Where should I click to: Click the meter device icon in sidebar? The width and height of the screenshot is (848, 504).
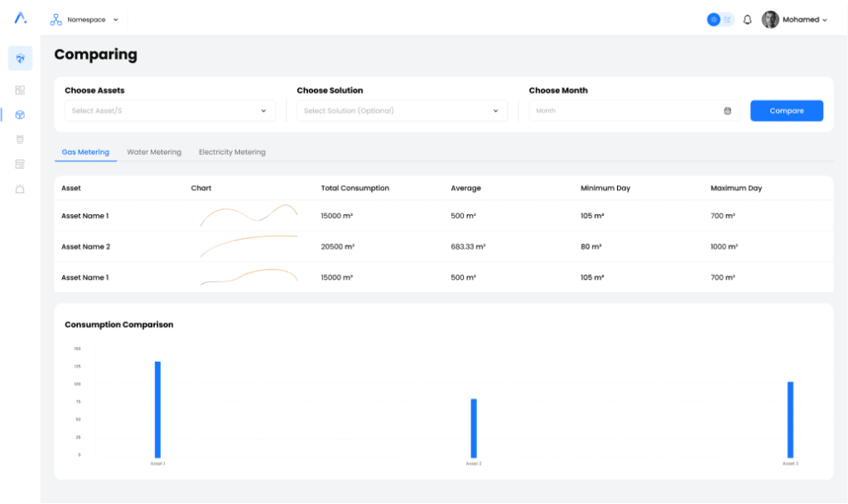pos(20,139)
